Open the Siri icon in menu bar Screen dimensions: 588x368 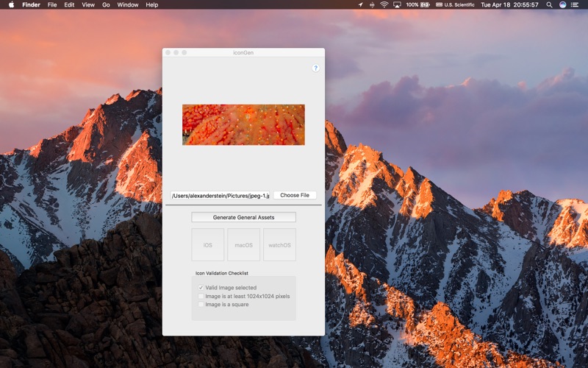pyautogui.click(x=562, y=5)
